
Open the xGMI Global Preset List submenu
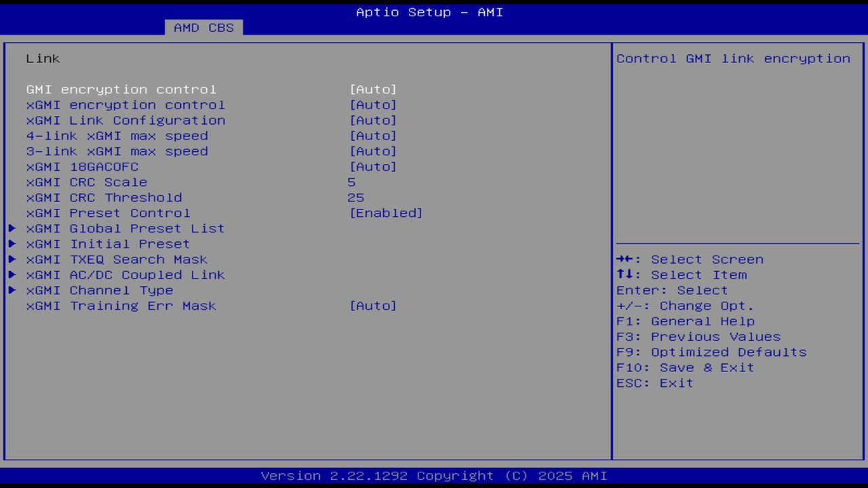coord(125,228)
